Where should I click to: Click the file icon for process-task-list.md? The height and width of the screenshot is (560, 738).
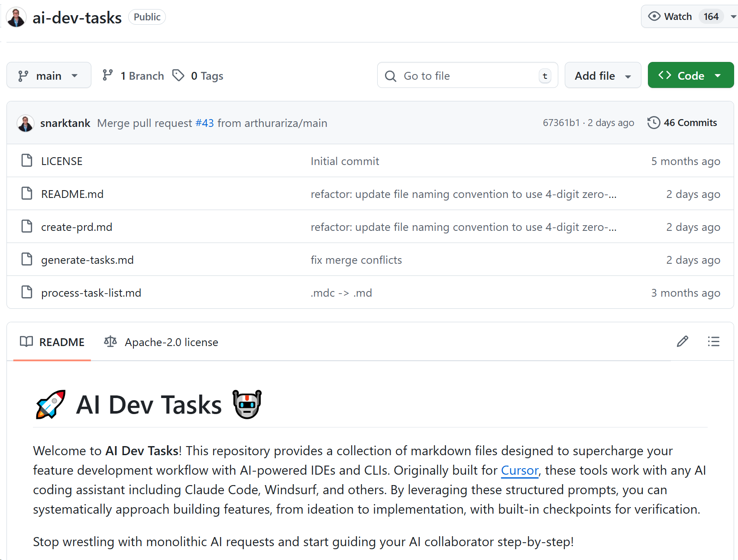(27, 292)
